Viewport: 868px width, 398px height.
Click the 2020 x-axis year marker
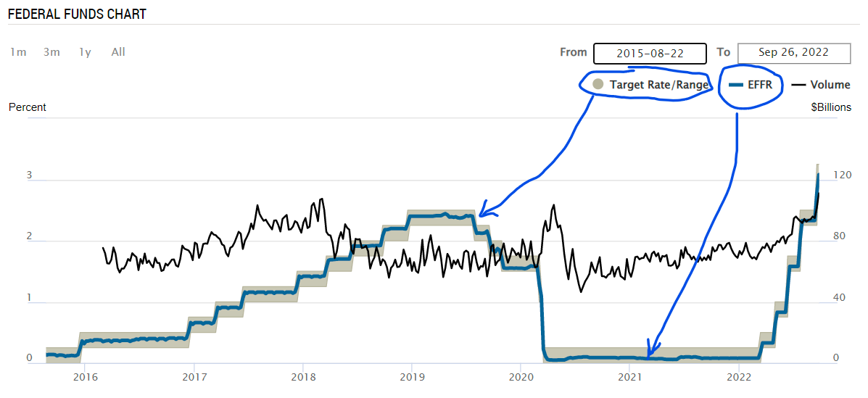coord(521,377)
